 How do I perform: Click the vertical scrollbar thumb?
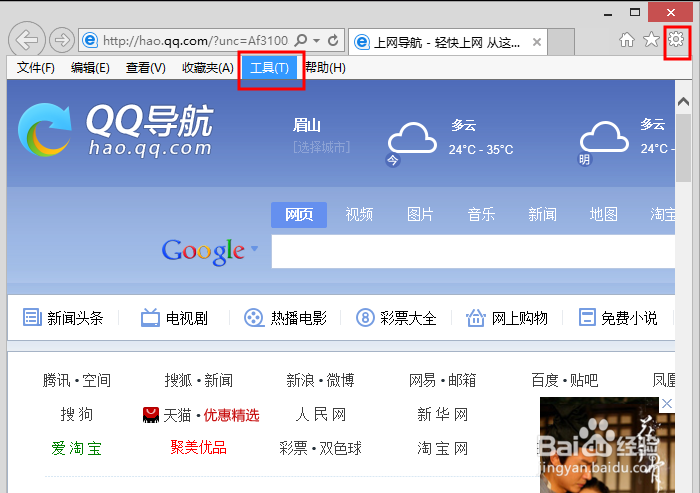click(x=683, y=148)
